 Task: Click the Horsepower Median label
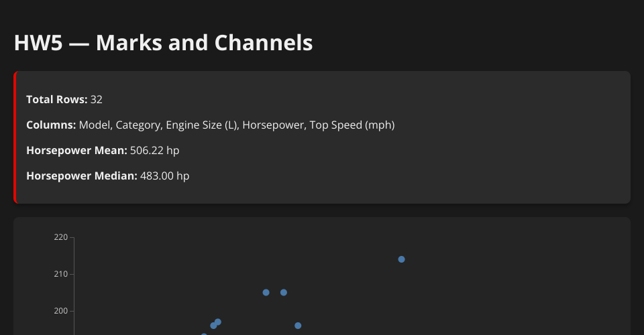coord(82,176)
